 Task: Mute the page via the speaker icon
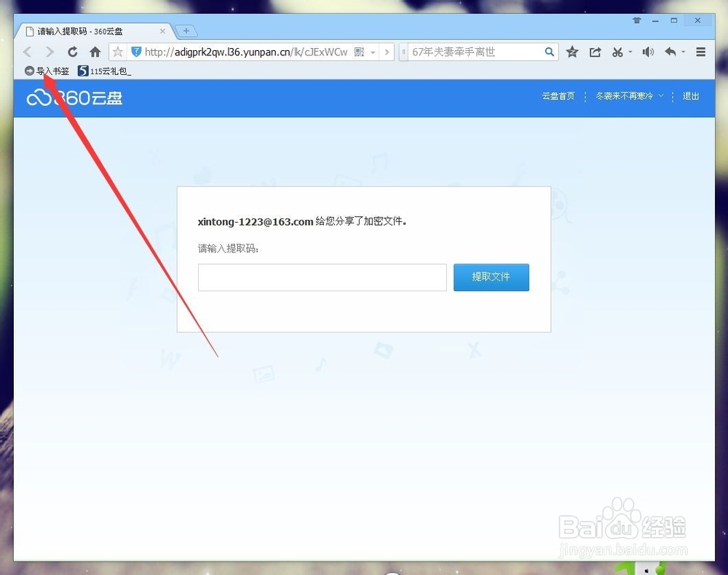(647, 52)
